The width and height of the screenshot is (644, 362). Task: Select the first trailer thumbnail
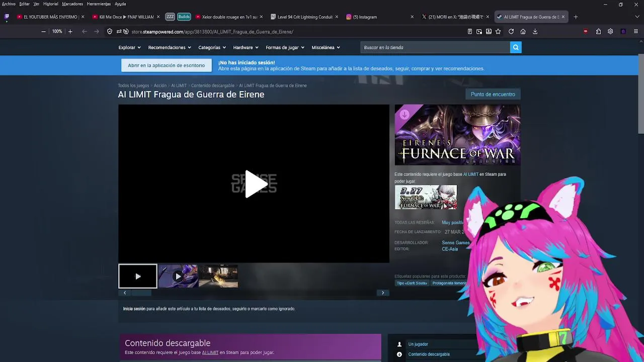coord(137,276)
